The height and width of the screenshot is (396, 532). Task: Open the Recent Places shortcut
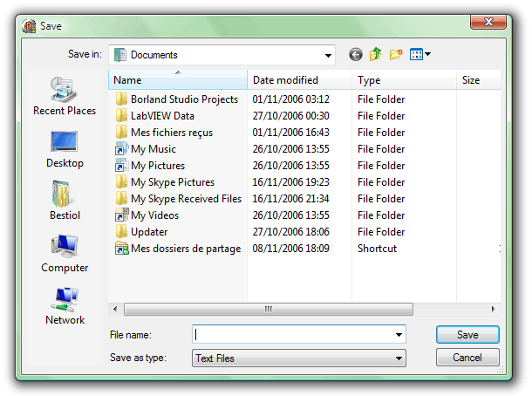tap(65, 96)
